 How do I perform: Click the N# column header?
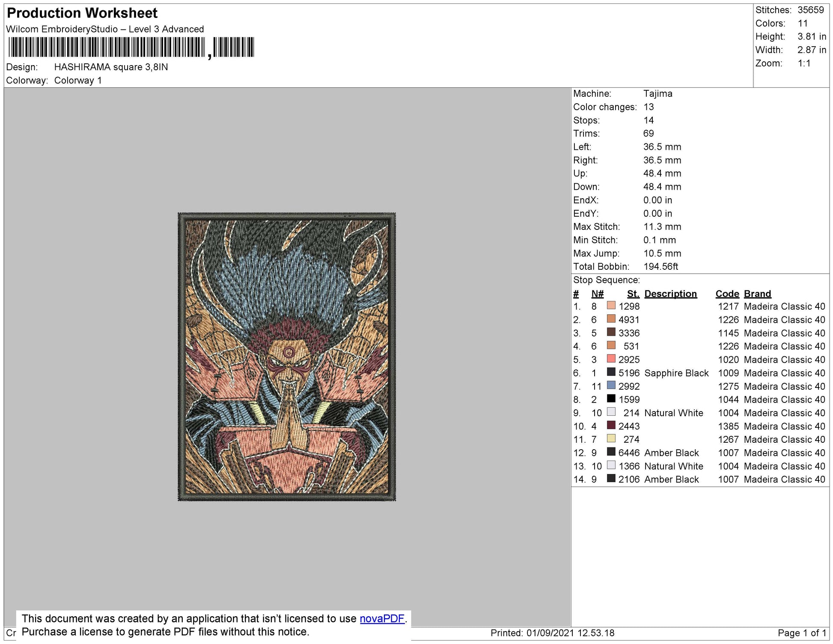point(597,294)
